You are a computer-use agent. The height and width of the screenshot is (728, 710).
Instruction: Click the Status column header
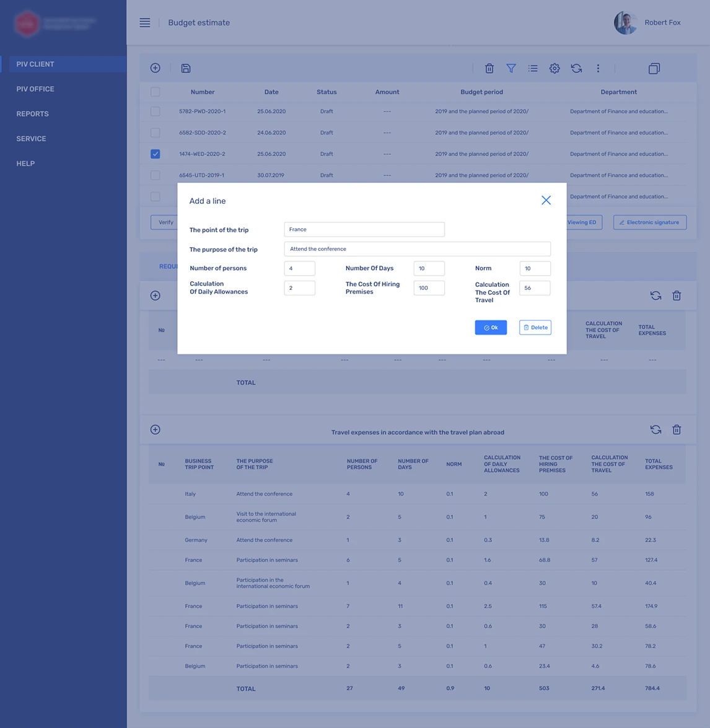[327, 92]
